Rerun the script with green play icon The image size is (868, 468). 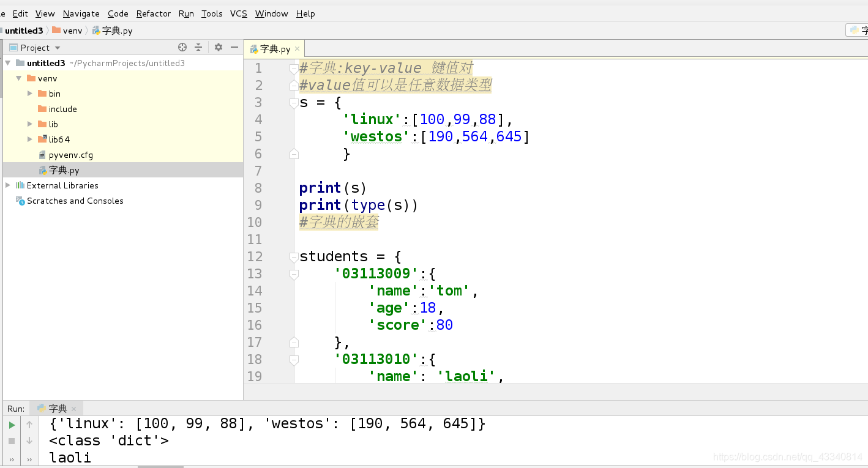point(12,425)
